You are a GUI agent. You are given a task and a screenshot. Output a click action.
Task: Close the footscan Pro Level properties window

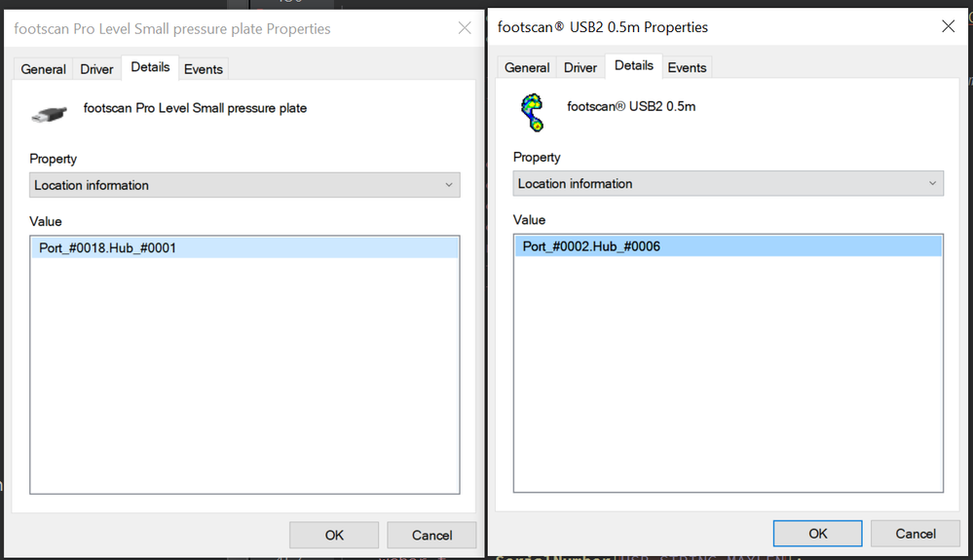point(465,28)
